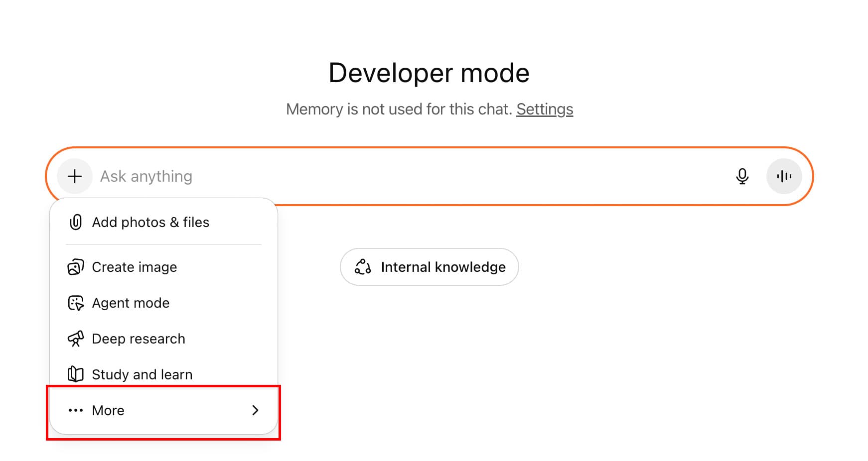Viewport: 868px width, 461px height.
Task: Open the Settings link for memory
Action: pyautogui.click(x=544, y=109)
